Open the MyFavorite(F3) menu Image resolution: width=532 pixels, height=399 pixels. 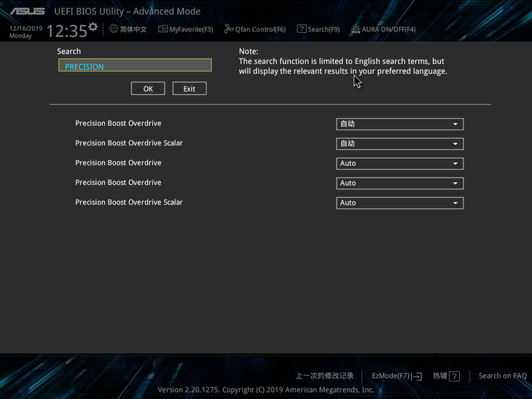(191, 30)
